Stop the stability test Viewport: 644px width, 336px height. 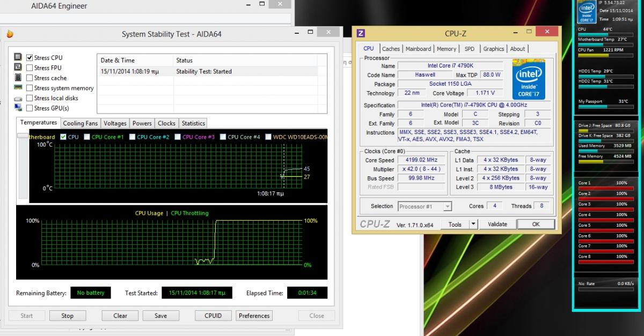[x=67, y=316]
